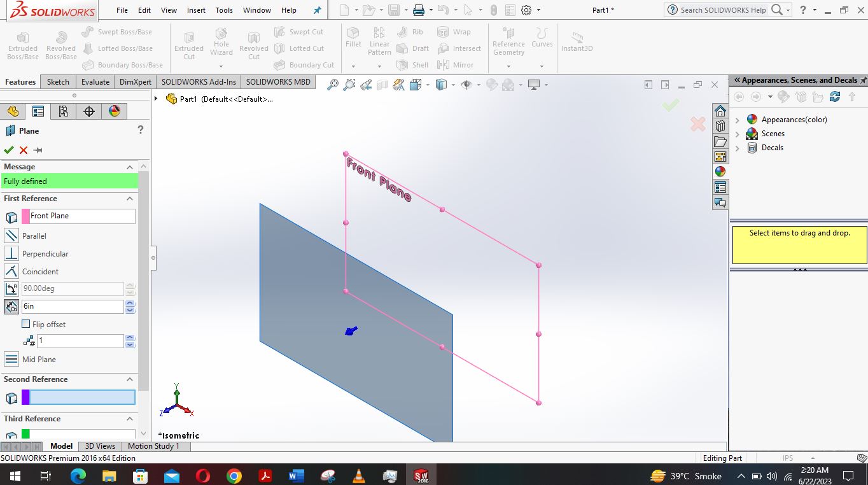The image size is (868, 485).
Task: Accept via the confirmation corner checkmark
Action: click(x=670, y=104)
